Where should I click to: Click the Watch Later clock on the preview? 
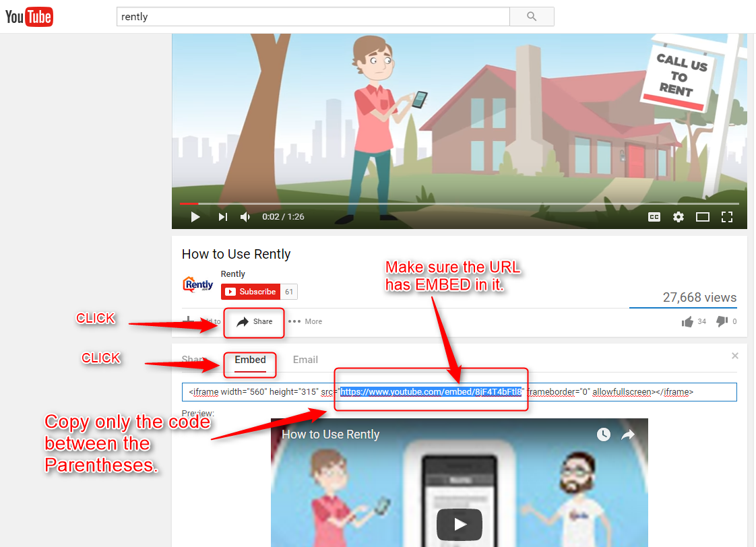click(x=603, y=435)
